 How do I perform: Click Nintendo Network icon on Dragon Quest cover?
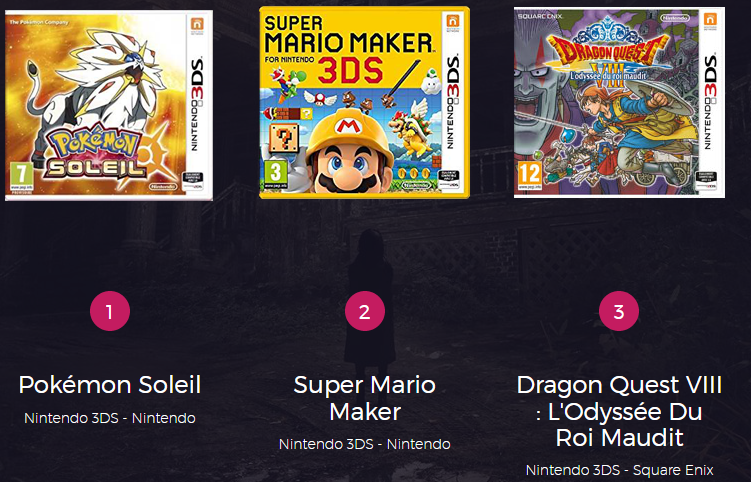(x=710, y=21)
